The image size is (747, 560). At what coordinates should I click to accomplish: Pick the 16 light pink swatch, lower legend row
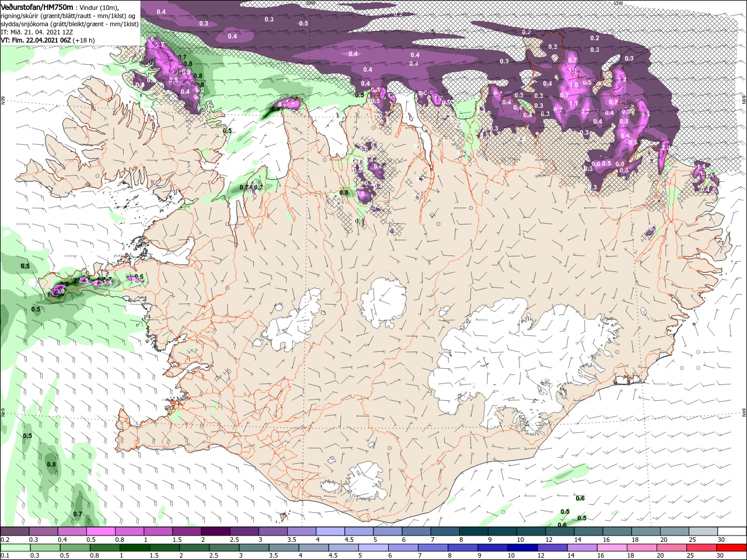tap(613, 548)
